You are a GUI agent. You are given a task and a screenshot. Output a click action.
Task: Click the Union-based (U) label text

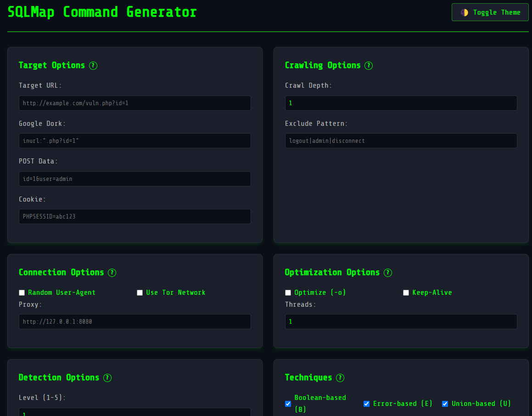481,404
